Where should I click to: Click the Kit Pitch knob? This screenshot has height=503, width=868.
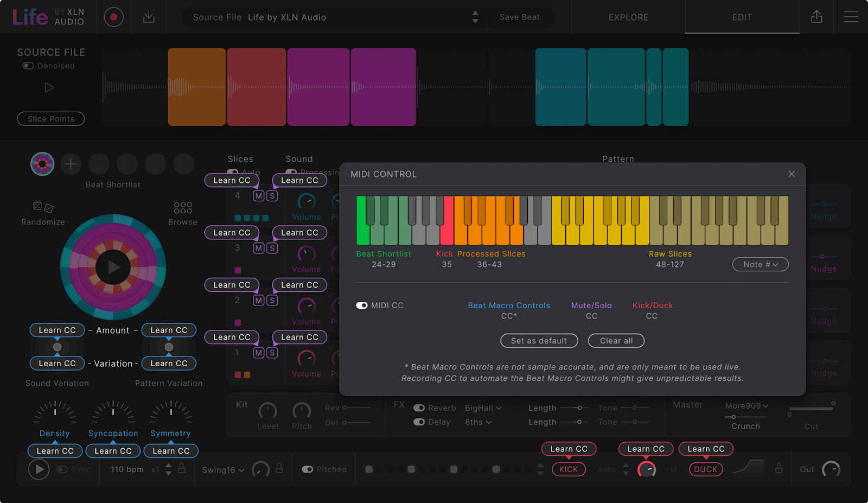(x=302, y=411)
